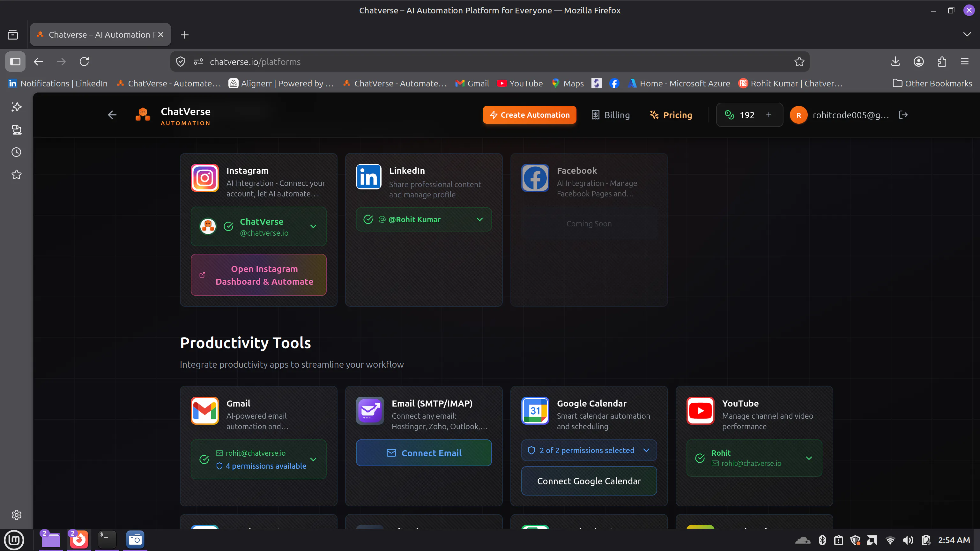Open Other Bookmarks folder
The image size is (980, 551).
(932, 83)
